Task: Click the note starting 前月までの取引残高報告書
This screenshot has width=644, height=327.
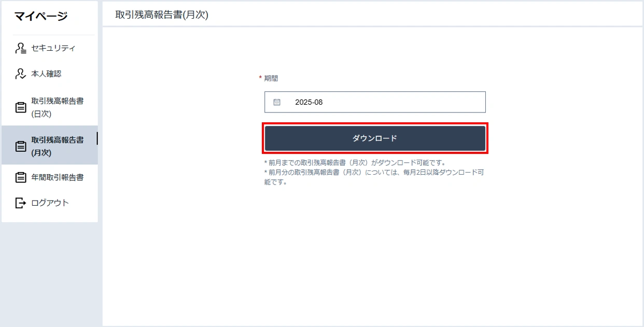Action: (x=355, y=163)
